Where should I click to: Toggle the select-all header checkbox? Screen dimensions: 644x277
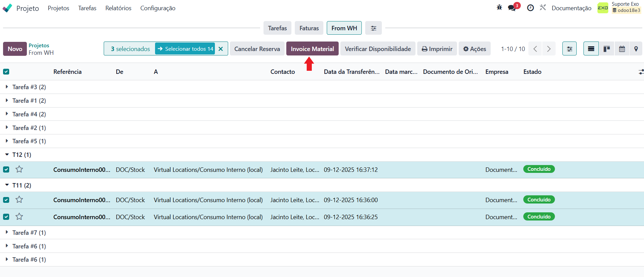click(x=6, y=71)
